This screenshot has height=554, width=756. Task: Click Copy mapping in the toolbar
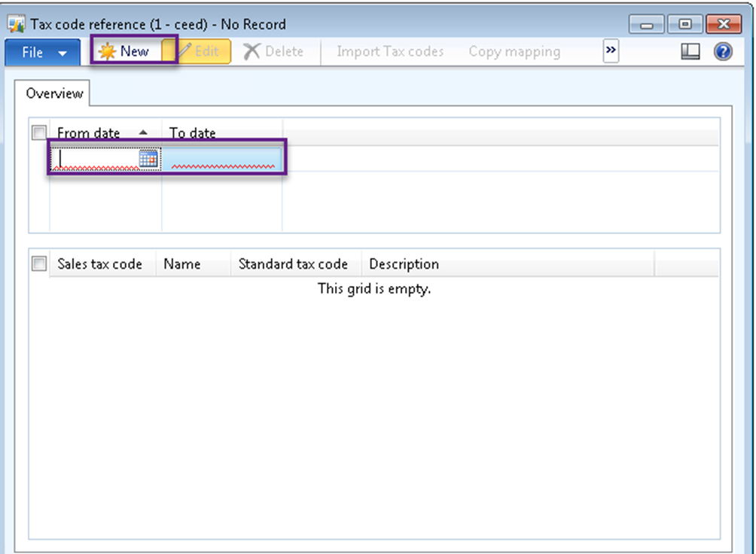pyautogui.click(x=514, y=51)
